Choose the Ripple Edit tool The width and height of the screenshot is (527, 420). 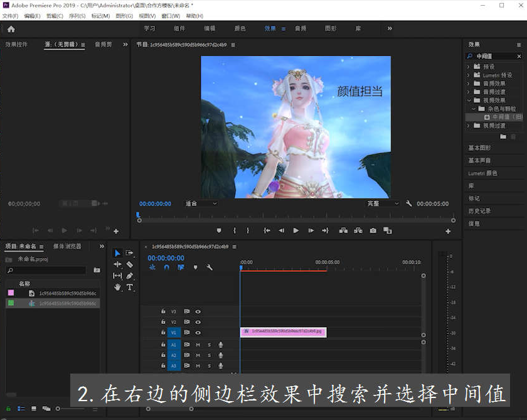pos(117,264)
